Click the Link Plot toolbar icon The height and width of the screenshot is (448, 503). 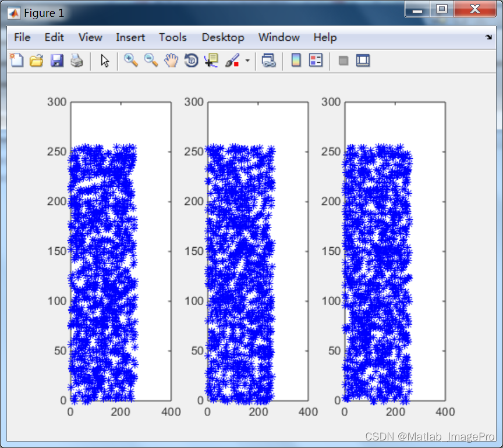coord(268,61)
